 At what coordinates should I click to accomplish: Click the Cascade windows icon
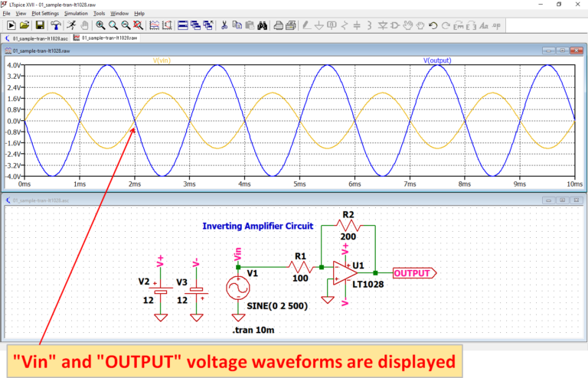click(195, 25)
